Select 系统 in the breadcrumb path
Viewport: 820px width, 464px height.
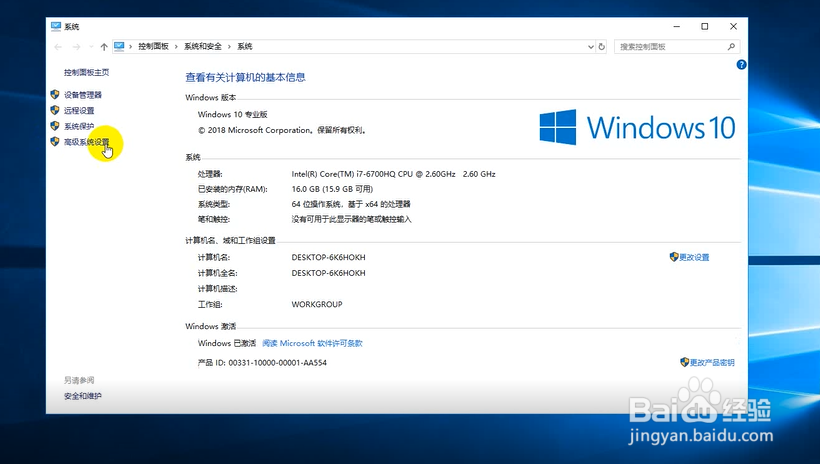point(245,47)
